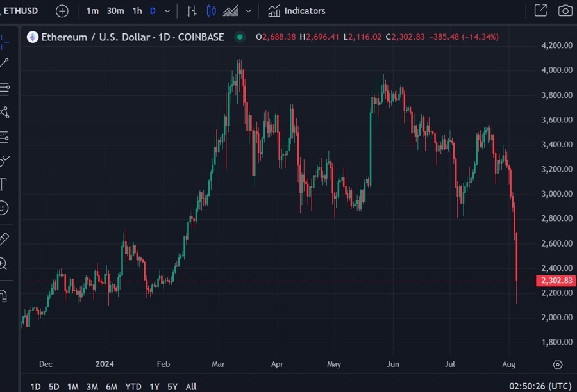Click the low value L2,116.02 in the legend
Screen dimensions: 577x392
(x=362, y=37)
